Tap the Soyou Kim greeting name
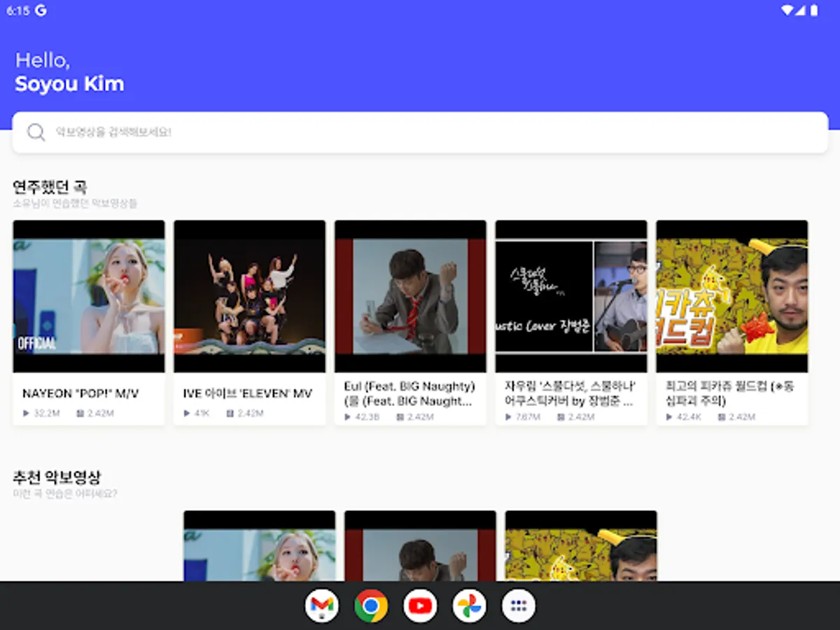 coord(69,84)
